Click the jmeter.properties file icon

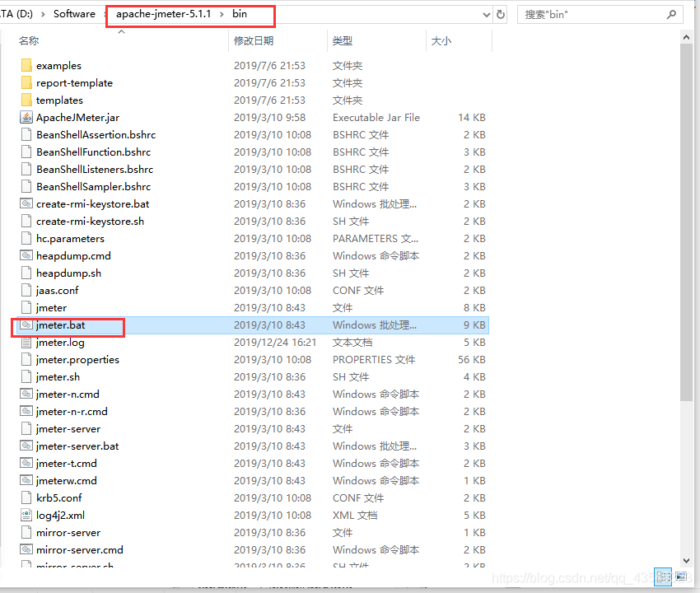click(26, 359)
